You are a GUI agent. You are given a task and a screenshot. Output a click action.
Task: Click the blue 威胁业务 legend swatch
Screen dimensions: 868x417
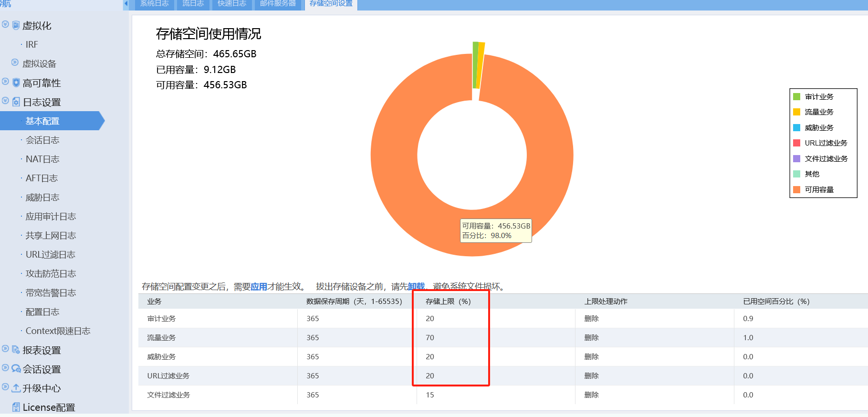pos(796,127)
